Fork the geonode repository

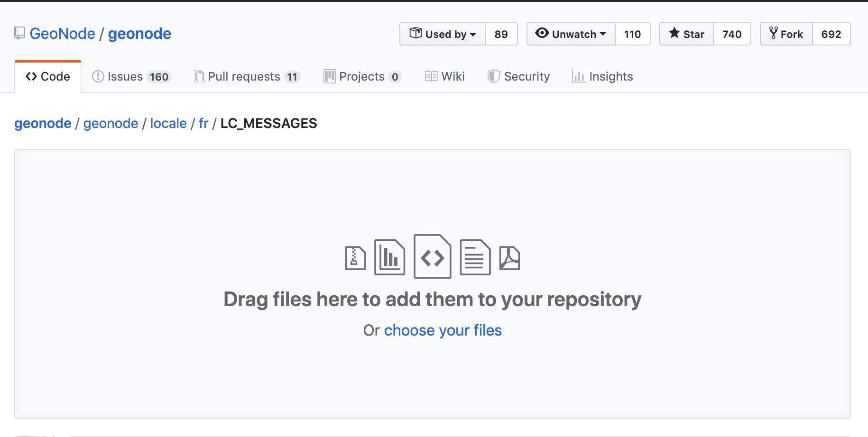point(786,34)
